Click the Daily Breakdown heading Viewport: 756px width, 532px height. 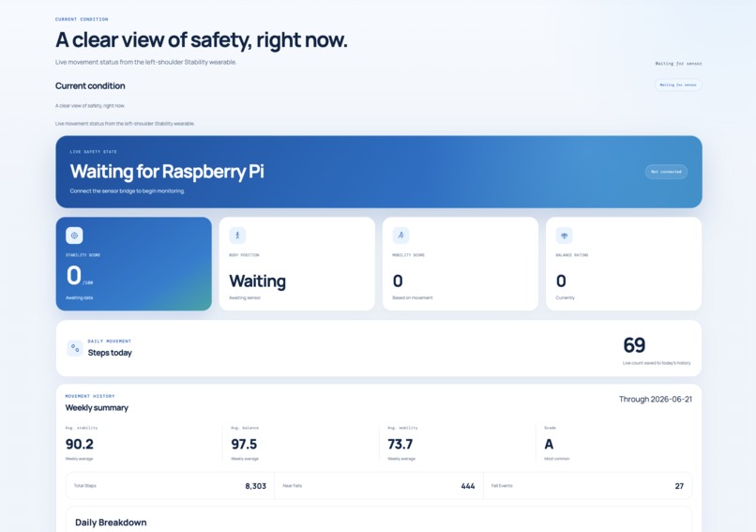pyautogui.click(x=111, y=523)
